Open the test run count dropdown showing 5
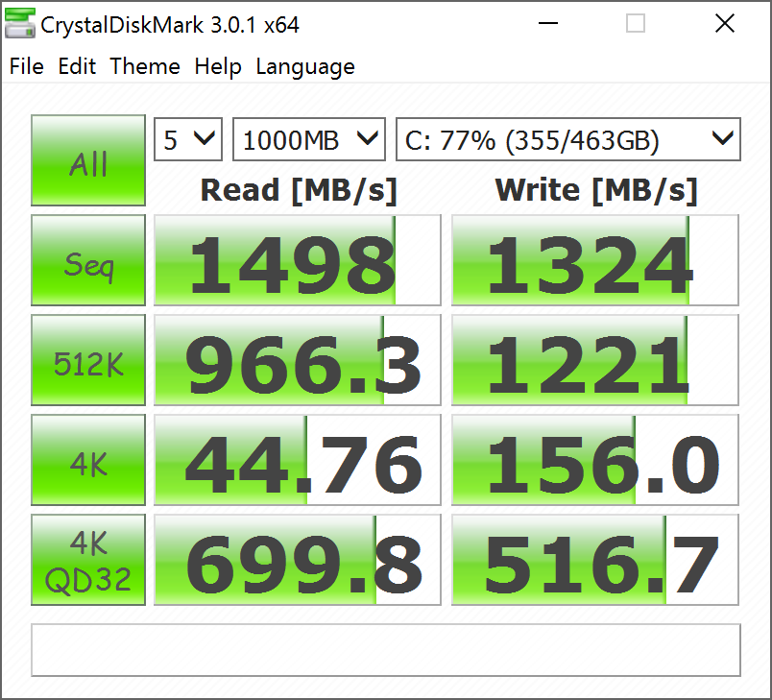The width and height of the screenshot is (772, 700). point(188,139)
